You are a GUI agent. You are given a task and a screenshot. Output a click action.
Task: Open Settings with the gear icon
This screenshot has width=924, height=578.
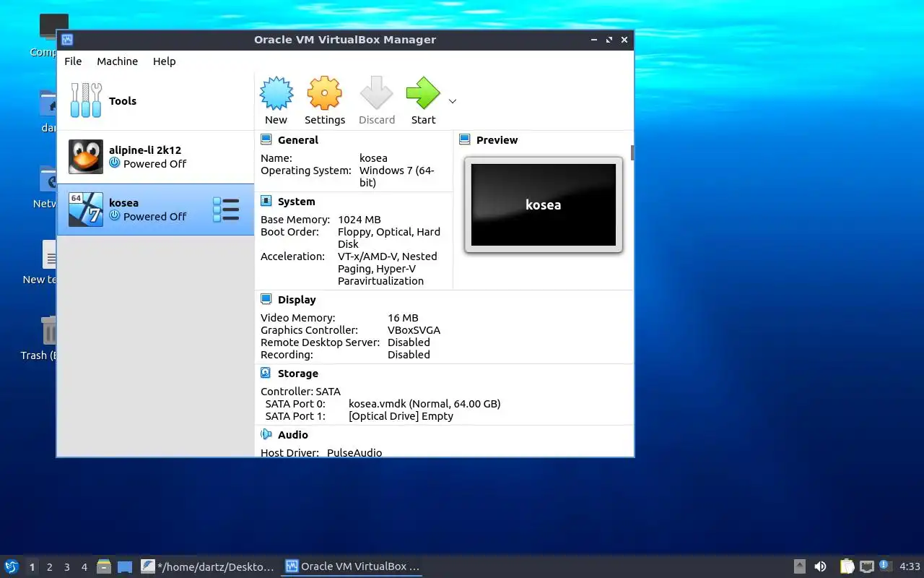(x=324, y=93)
